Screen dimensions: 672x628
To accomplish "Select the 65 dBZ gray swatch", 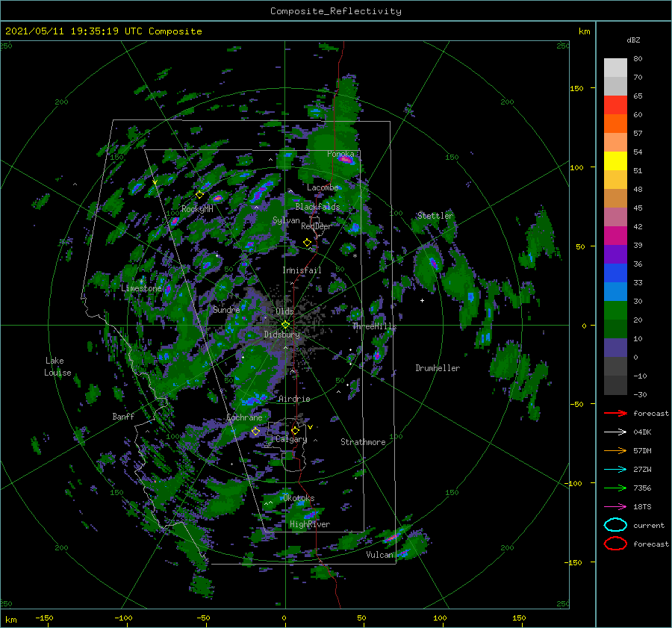I will tap(615, 86).
